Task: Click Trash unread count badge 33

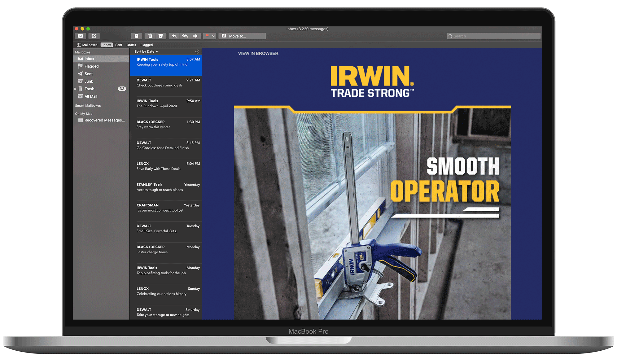Action: point(122,89)
